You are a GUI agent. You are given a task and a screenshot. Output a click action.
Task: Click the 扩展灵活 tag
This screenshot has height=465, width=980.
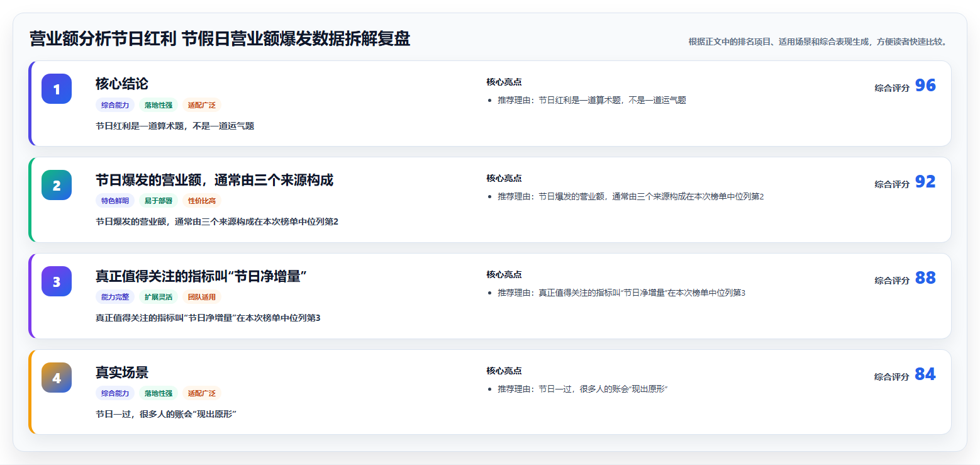coord(159,297)
